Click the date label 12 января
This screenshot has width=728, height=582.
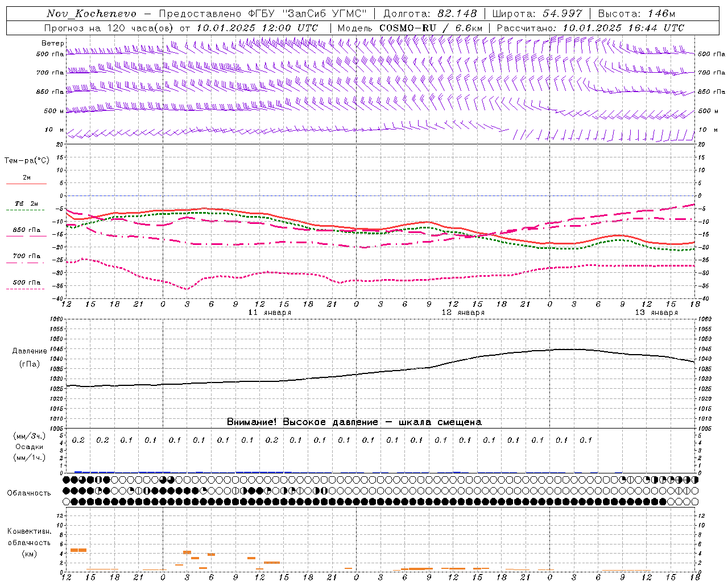[464, 313]
